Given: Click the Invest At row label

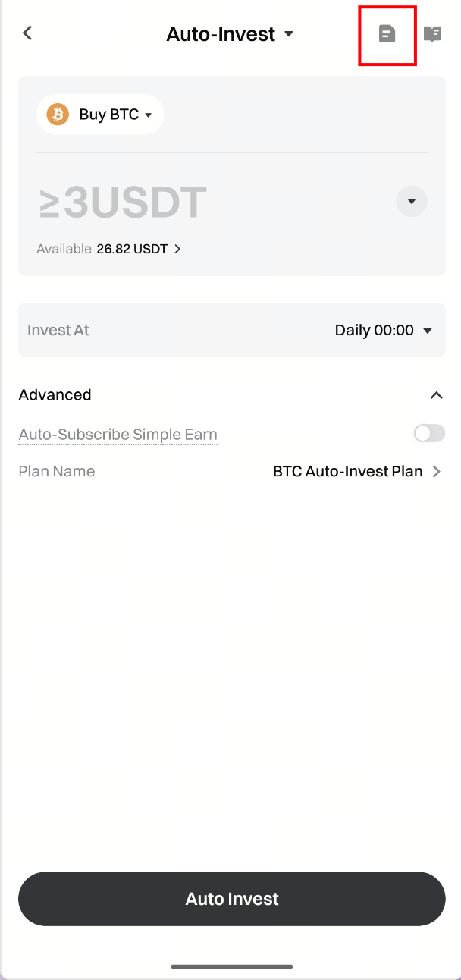Looking at the screenshot, I should (58, 331).
